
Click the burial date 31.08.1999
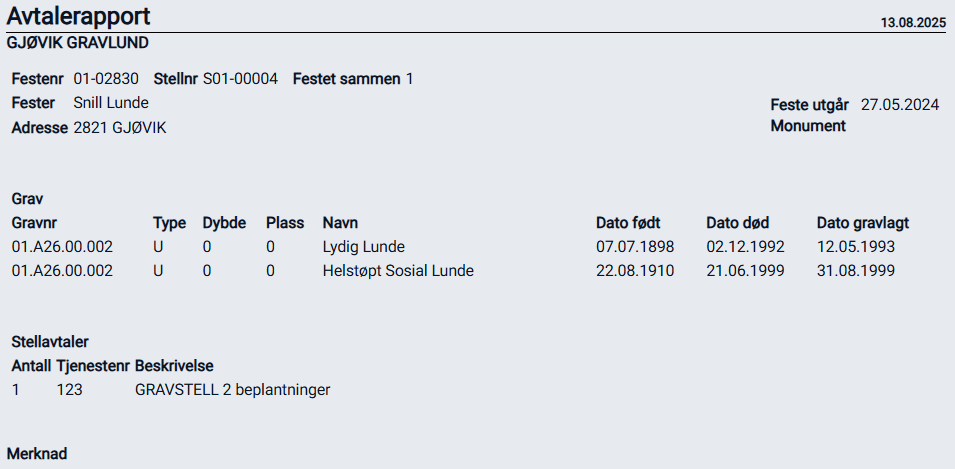855,270
